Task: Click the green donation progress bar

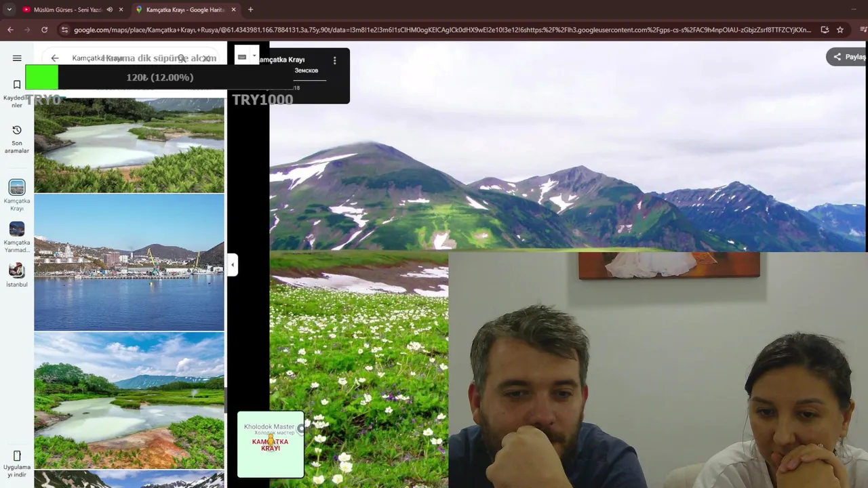Action: (x=42, y=77)
